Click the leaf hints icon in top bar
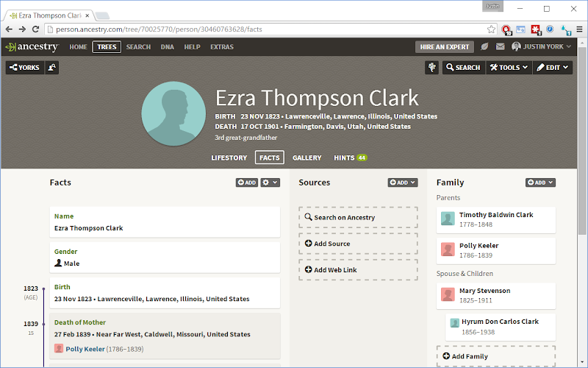Viewport: 588px width, 368px height. click(484, 46)
